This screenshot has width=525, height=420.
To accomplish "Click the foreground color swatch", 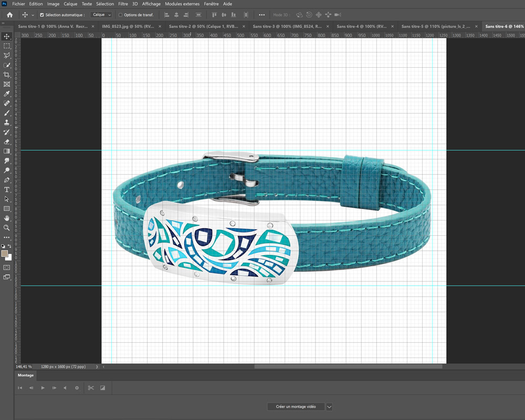I will (5, 254).
